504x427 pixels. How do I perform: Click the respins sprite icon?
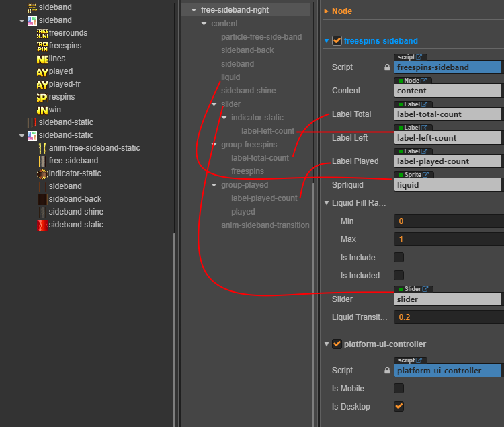tap(42, 97)
